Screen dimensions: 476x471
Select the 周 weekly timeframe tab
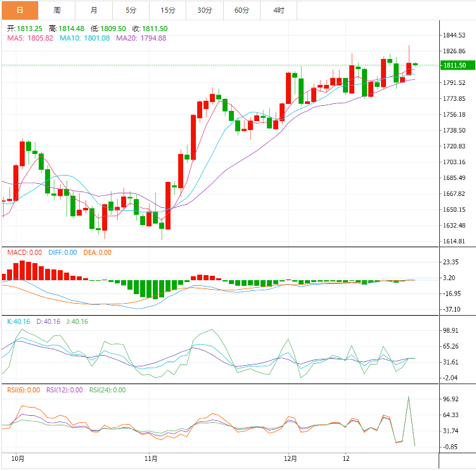pyautogui.click(x=57, y=10)
